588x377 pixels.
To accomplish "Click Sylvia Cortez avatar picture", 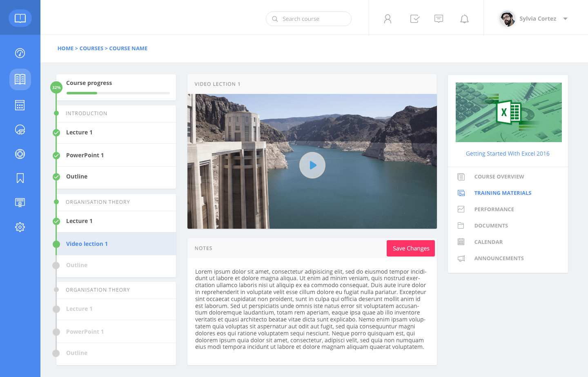I will tap(508, 19).
